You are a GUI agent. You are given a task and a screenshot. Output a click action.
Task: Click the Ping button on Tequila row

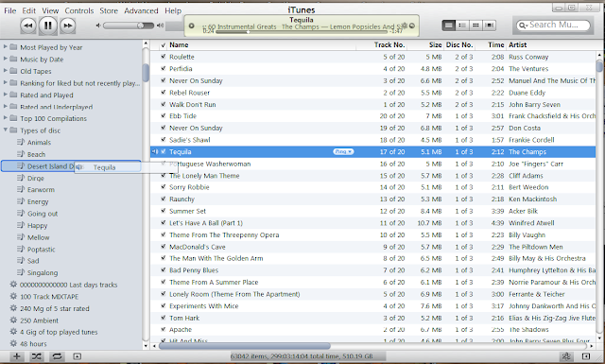click(x=343, y=151)
